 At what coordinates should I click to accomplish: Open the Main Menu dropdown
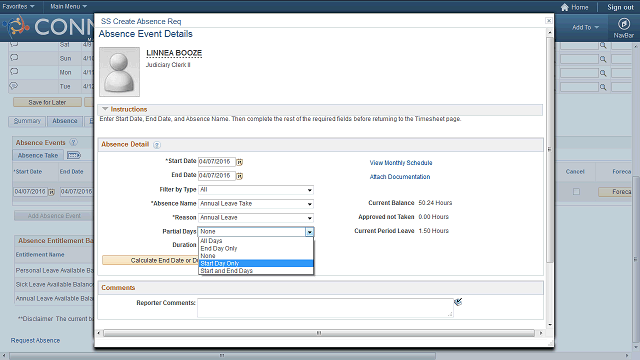69,7
